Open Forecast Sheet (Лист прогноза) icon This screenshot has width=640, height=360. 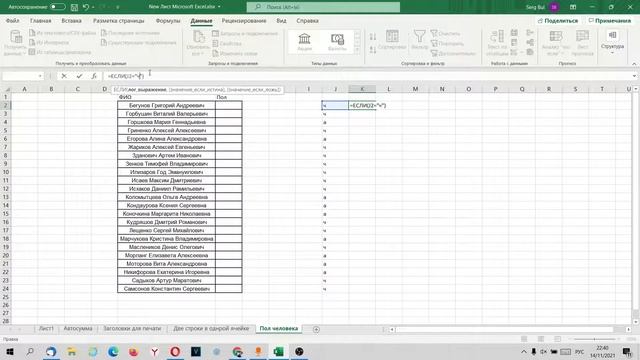tap(582, 42)
